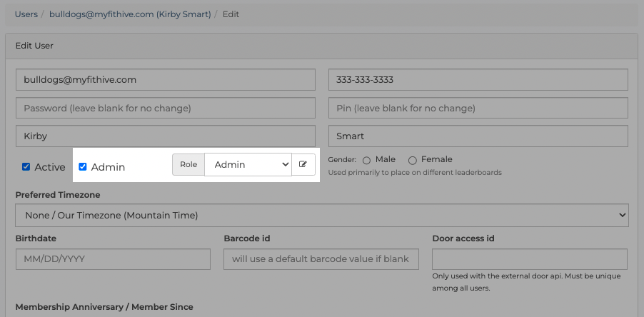644x317 pixels.
Task: Open bulldogs@myfithive.com (Kirby Smart) breadcrumb link
Action: tap(130, 14)
